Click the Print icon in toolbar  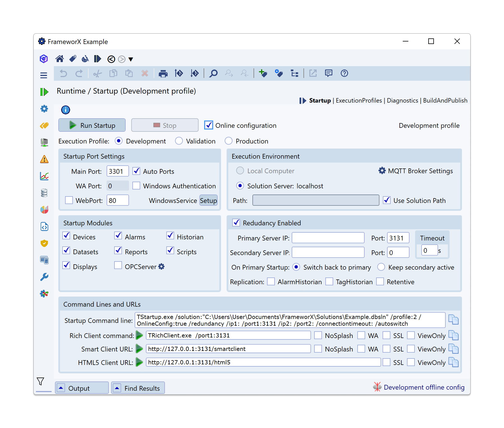pyautogui.click(x=163, y=74)
